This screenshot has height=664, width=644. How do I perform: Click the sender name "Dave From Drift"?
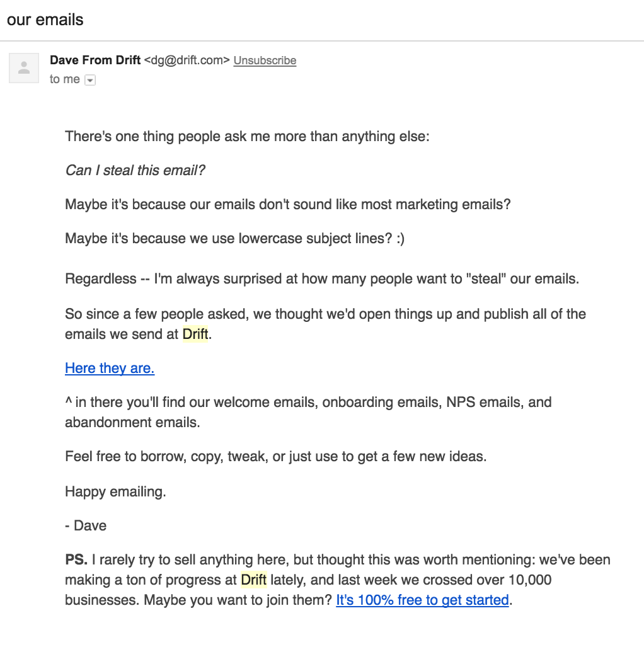95,60
